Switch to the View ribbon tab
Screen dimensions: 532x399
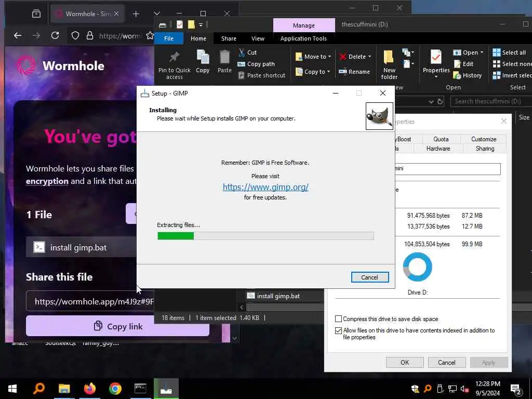click(x=258, y=38)
